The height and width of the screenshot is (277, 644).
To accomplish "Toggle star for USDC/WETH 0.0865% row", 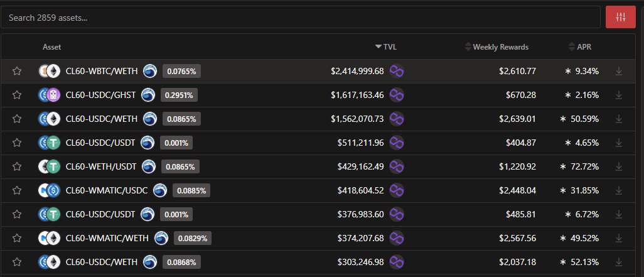I will 17,119.
